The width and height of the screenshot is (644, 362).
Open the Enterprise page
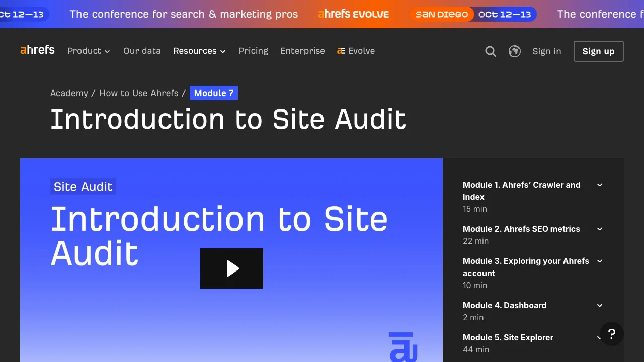[302, 51]
